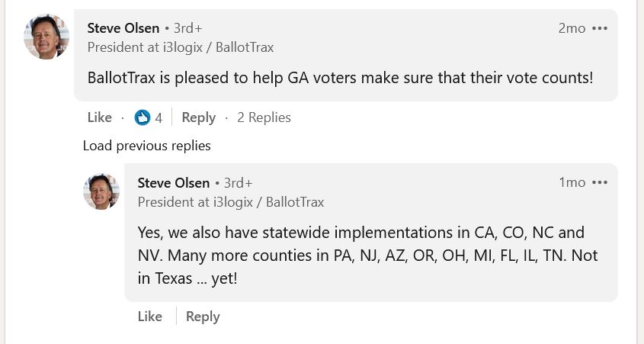Click the "1mo" timestamp
The image size is (644, 344).
(572, 182)
